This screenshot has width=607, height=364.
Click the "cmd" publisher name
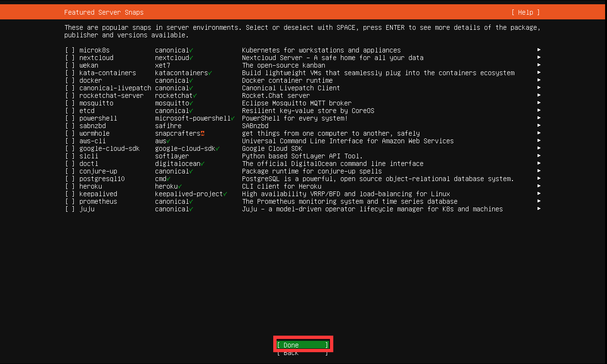coord(161,179)
